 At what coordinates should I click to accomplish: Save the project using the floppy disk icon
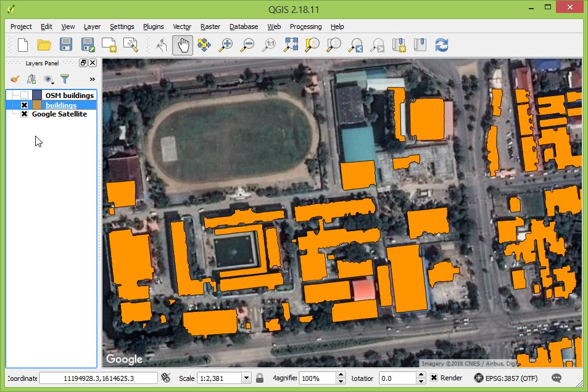point(65,44)
